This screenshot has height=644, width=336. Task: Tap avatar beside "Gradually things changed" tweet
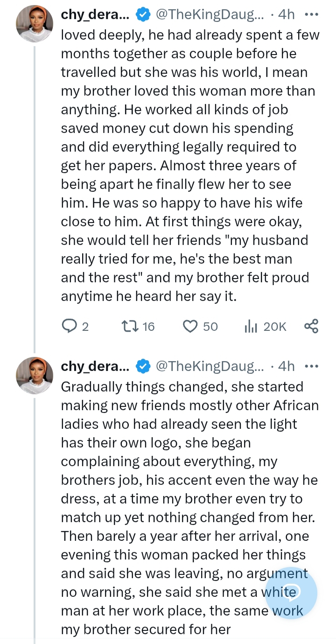[35, 376]
